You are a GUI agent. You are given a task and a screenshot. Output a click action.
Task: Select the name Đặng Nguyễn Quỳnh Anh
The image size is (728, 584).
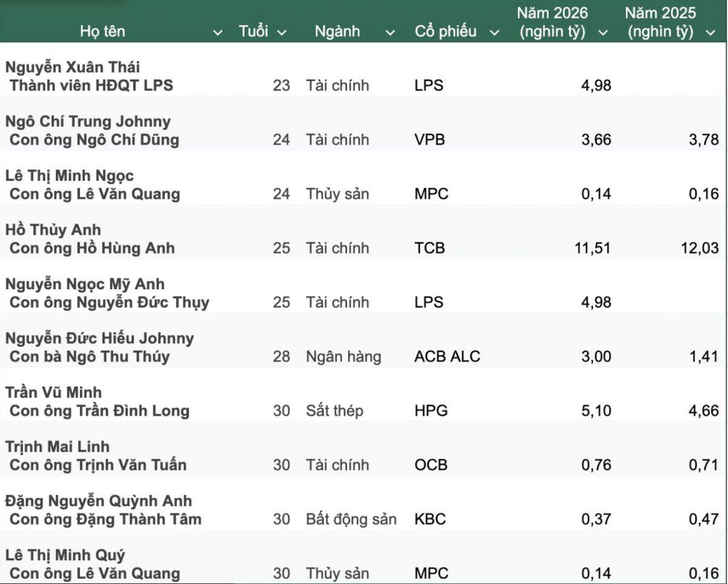point(98,501)
